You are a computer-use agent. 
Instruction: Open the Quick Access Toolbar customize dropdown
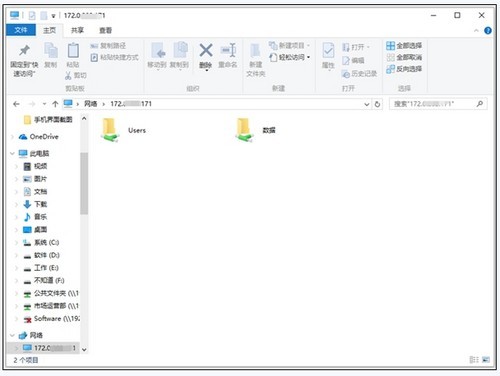[53, 16]
